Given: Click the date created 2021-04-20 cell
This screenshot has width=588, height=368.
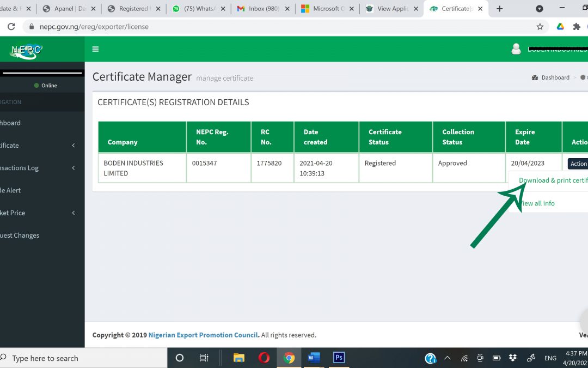Looking at the screenshot, I should (326, 168).
